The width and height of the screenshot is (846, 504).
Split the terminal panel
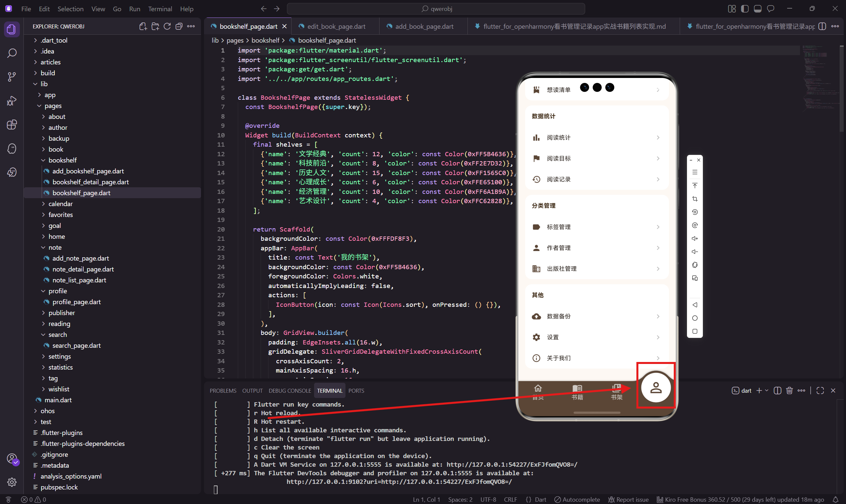pyautogui.click(x=777, y=391)
